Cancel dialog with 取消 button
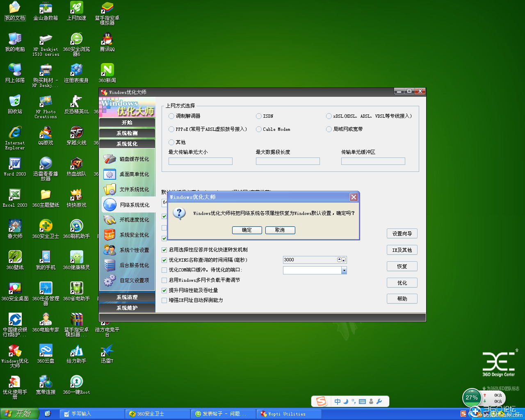 [x=280, y=230]
